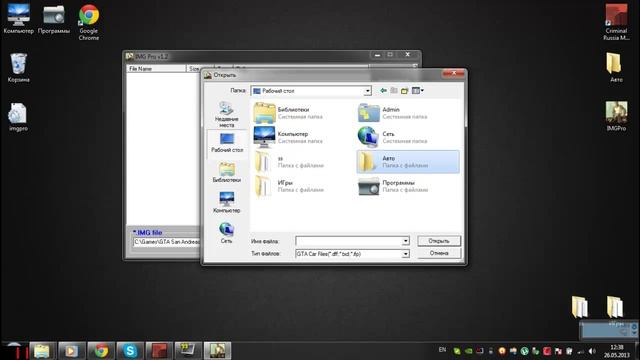Create a new folder in dialog
Screen dimensions: 640x360
coord(404,91)
